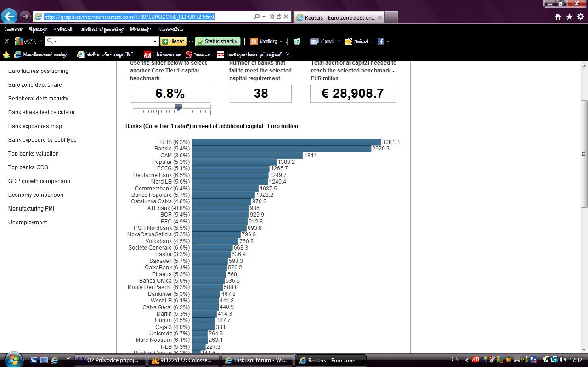The image size is (588, 379).
Task: Close the Reuters tab with its X
Action: click(x=379, y=17)
